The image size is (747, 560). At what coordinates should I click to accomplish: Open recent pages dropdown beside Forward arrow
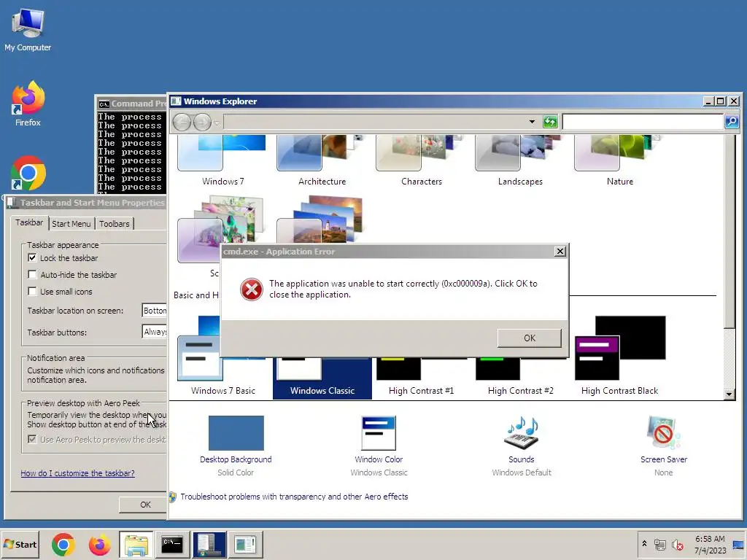pos(217,122)
